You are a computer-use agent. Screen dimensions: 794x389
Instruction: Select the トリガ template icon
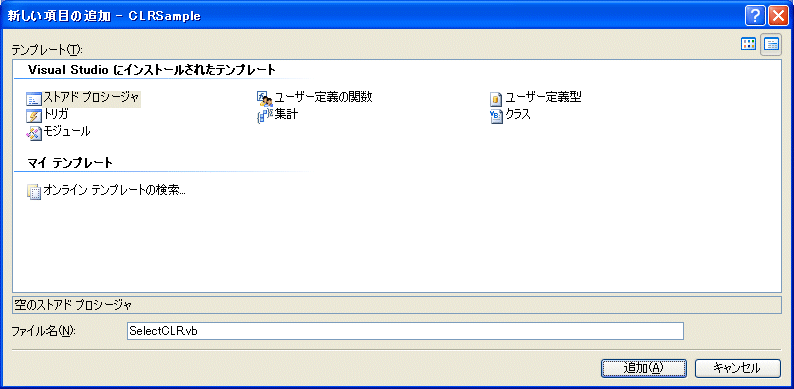pyautogui.click(x=34, y=116)
